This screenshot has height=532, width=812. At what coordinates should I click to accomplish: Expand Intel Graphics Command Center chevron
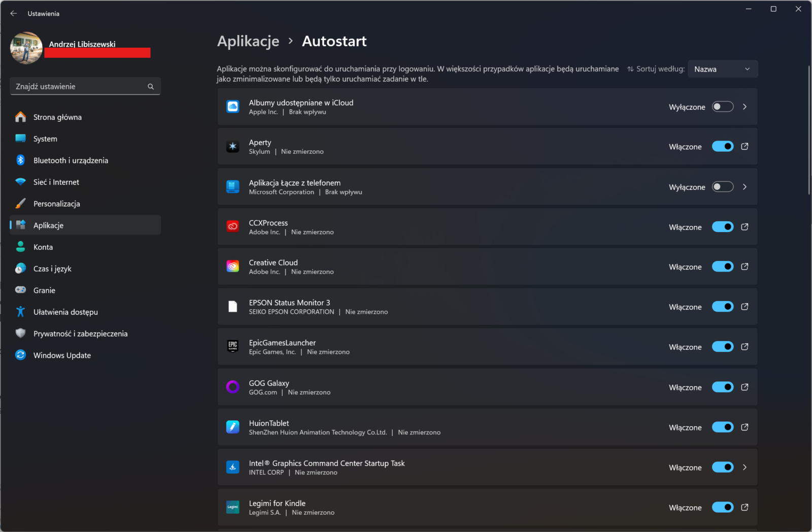click(745, 468)
